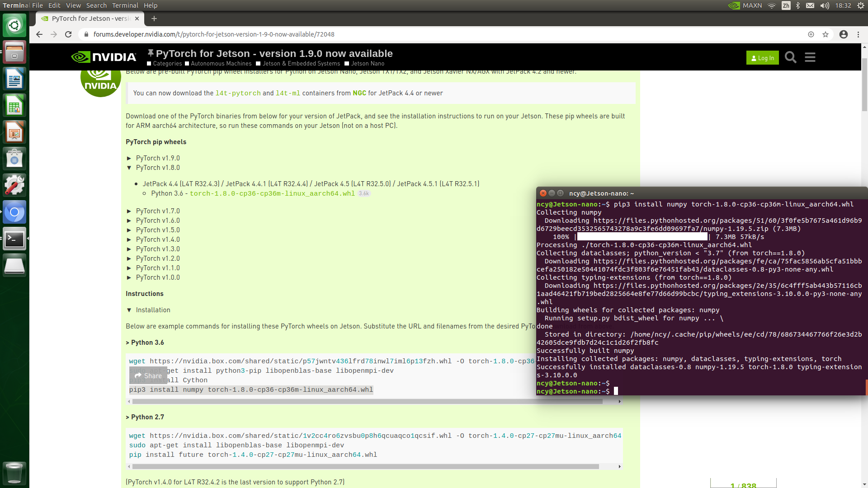
Task: Open the forum search magnifier icon
Action: point(791,57)
